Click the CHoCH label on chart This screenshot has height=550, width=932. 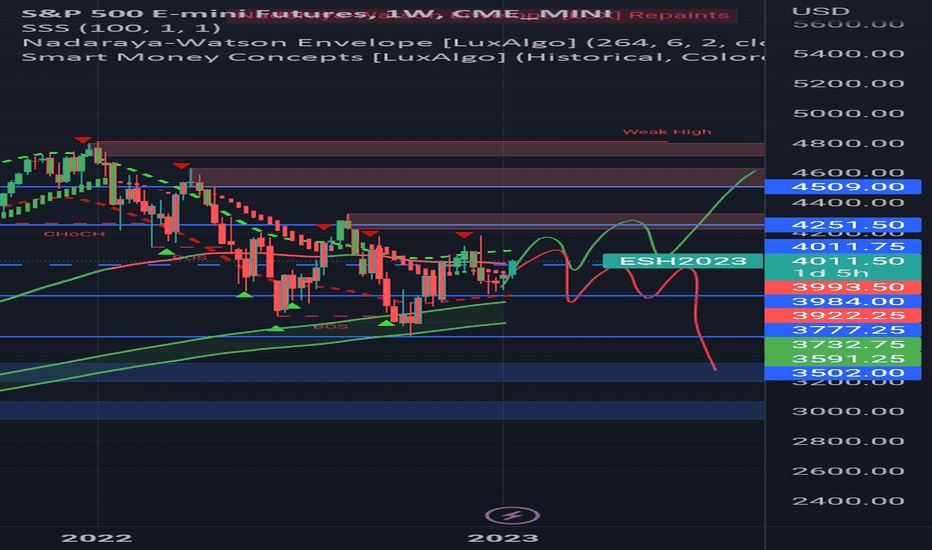click(74, 234)
